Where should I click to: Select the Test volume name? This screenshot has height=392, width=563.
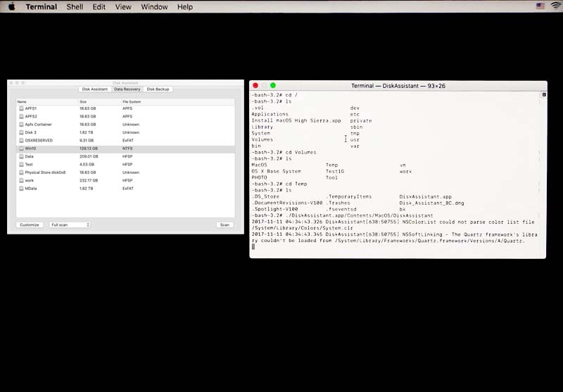(x=29, y=164)
